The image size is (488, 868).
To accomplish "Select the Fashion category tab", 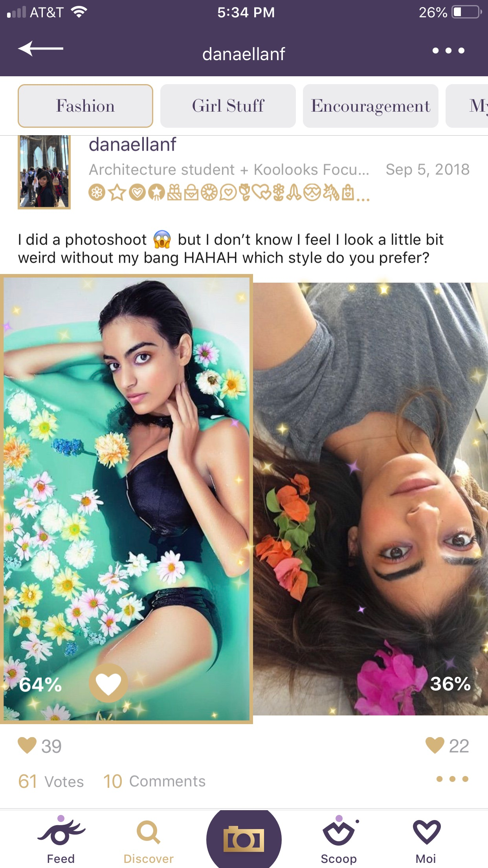I will (85, 106).
